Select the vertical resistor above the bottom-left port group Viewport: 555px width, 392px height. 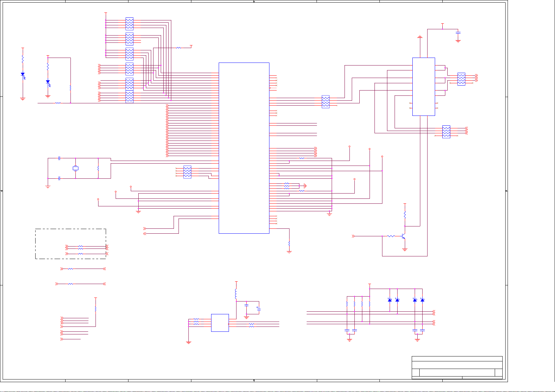96,309
